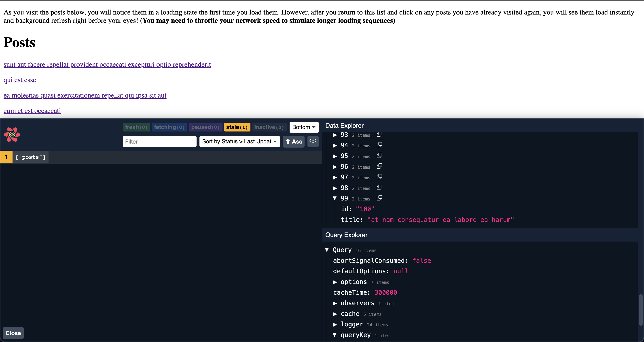Open the "qui est esse" post link

coord(20,80)
